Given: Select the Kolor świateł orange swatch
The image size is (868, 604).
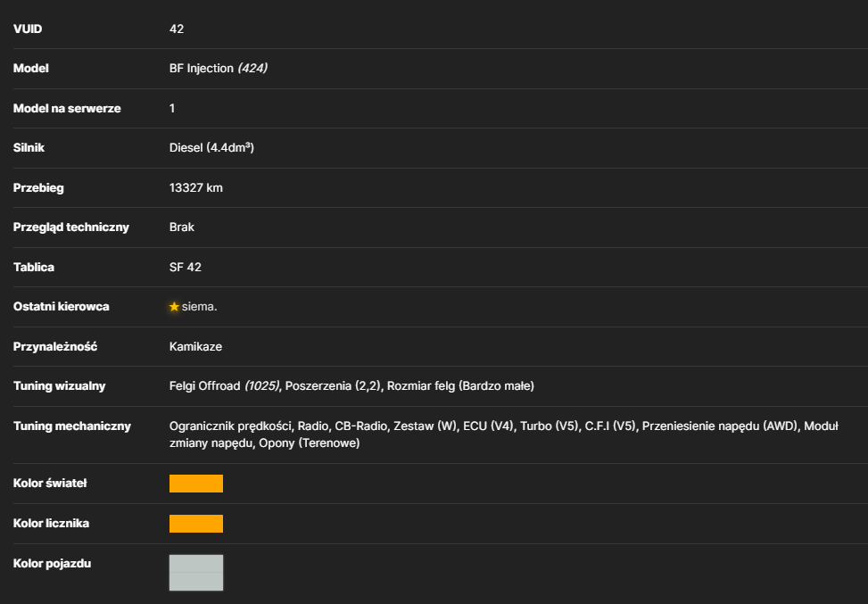Looking at the screenshot, I should tap(196, 484).
